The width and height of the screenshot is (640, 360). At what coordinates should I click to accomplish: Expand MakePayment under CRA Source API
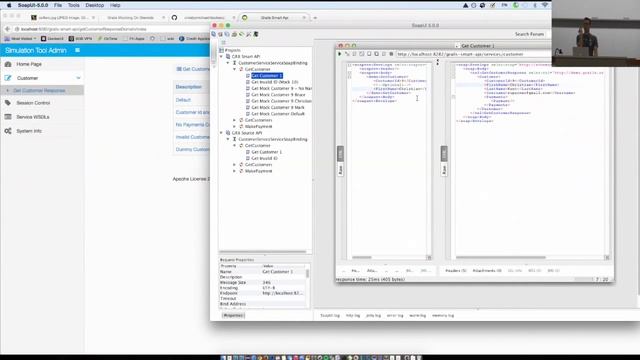235,171
